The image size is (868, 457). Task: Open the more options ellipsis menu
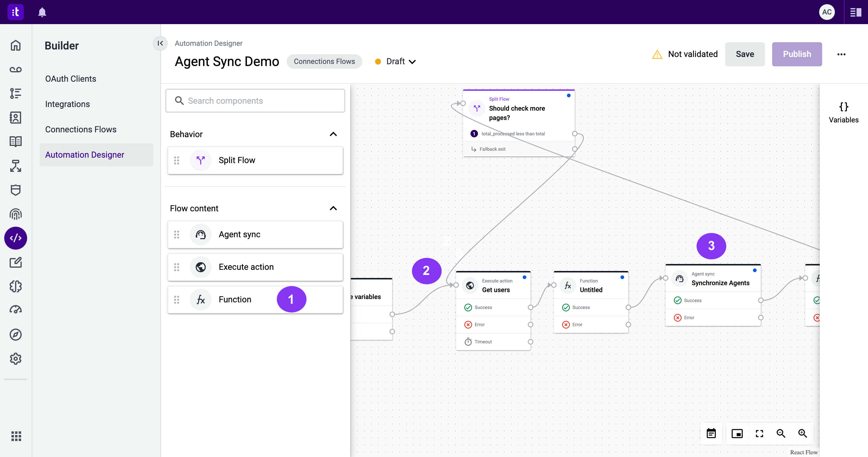point(841,54)
